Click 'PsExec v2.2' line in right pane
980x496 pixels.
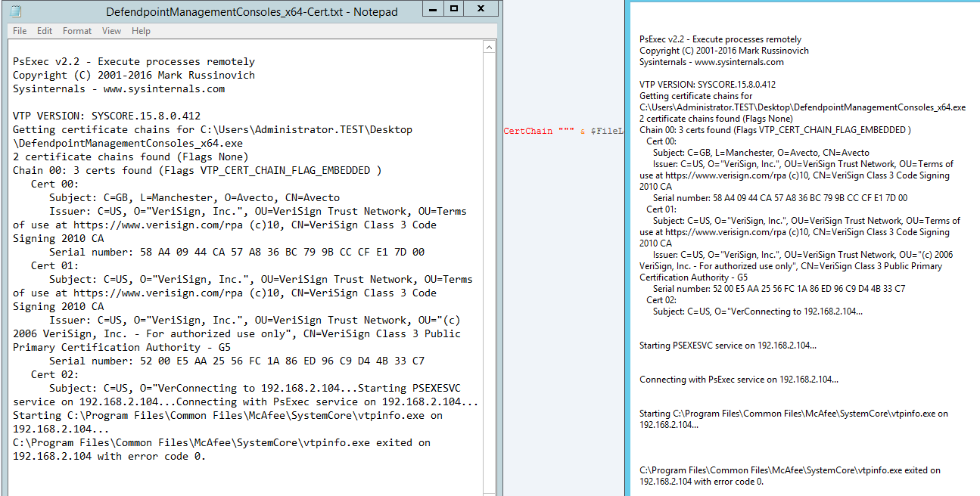[720, 39]
